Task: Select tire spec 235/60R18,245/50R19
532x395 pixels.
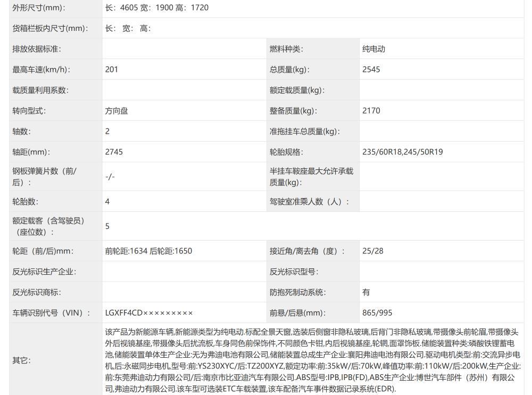Action: point(402,152)
